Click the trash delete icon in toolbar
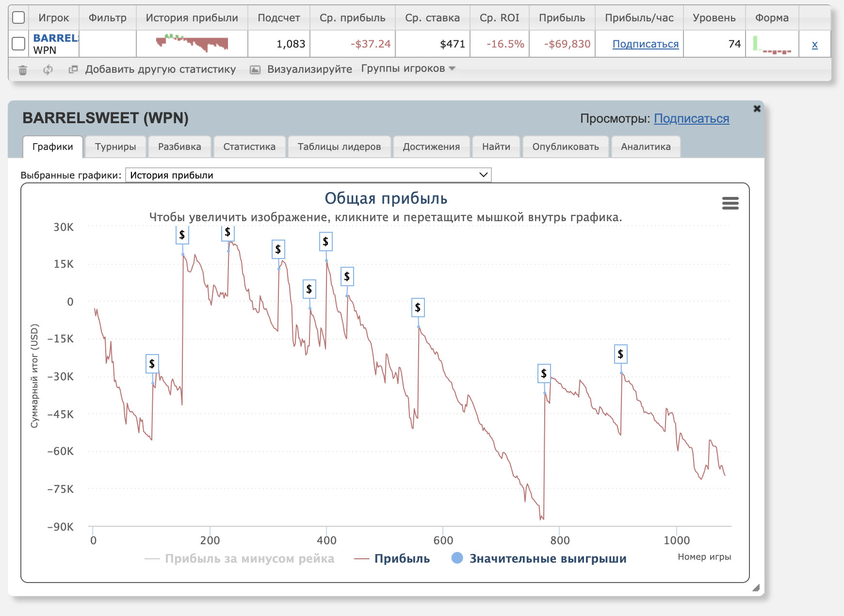The image size is (844, 616). (x=23, y=70)
